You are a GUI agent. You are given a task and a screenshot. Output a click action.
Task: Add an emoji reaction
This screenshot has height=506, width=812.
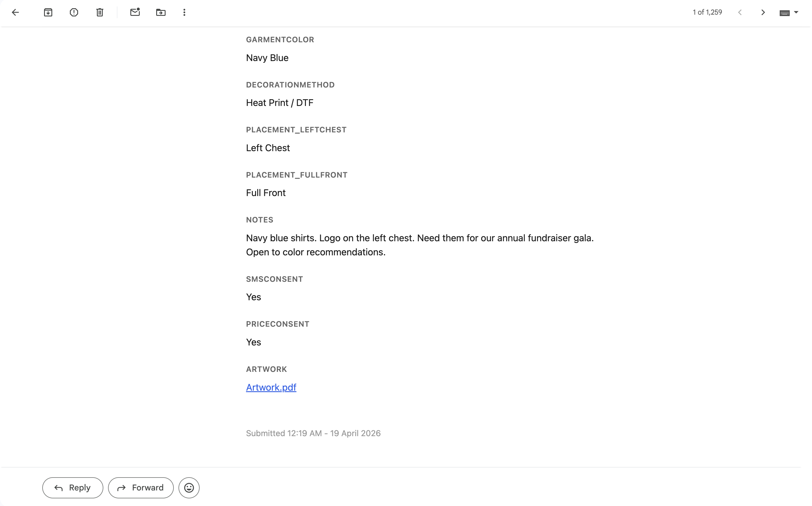[x=189, y=488]
